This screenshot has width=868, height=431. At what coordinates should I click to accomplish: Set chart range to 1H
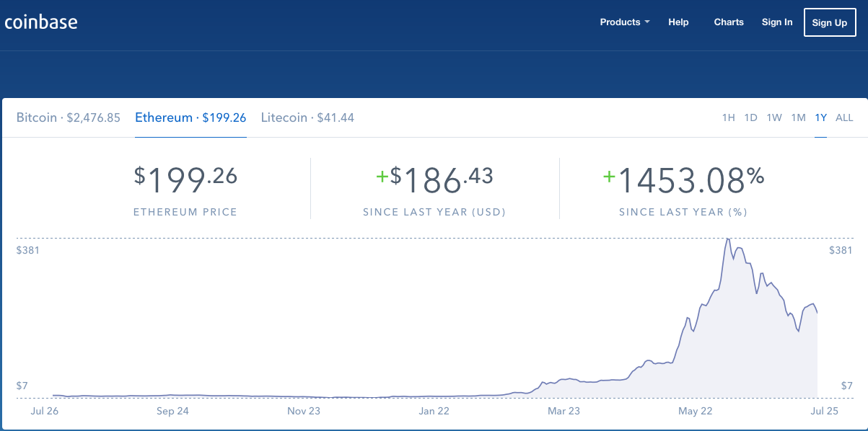pos(729,117)
